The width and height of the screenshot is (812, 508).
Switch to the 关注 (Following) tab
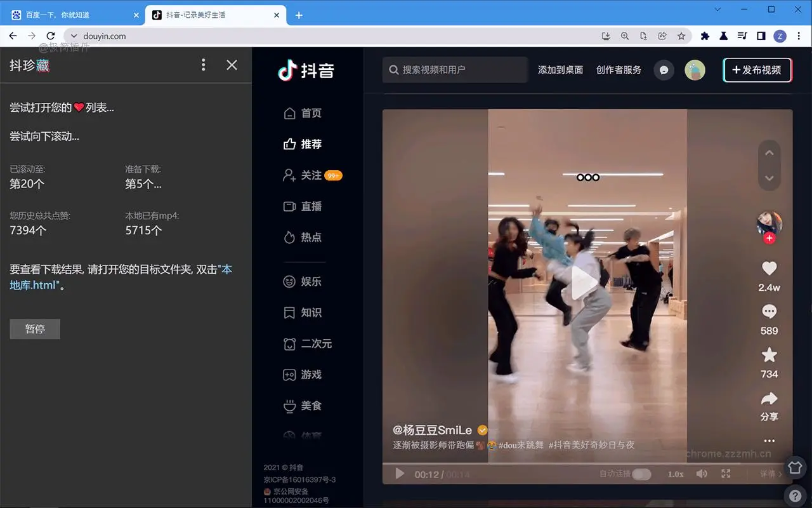click(310, 175)
